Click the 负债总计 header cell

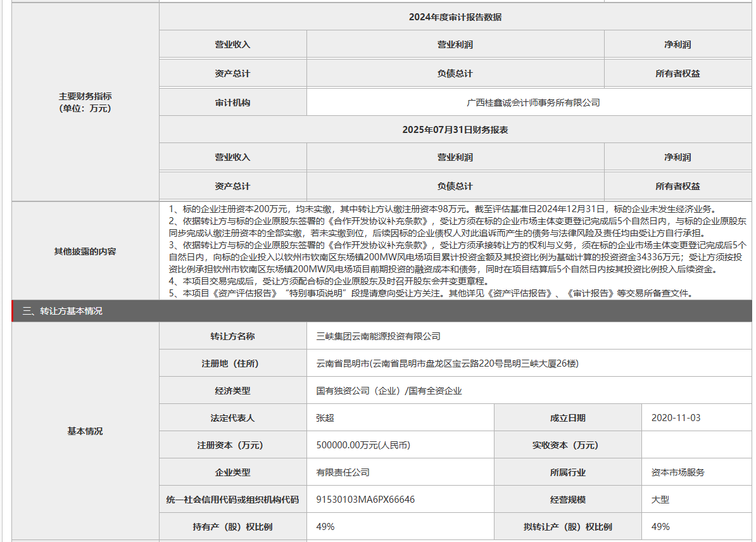point(455,73)
